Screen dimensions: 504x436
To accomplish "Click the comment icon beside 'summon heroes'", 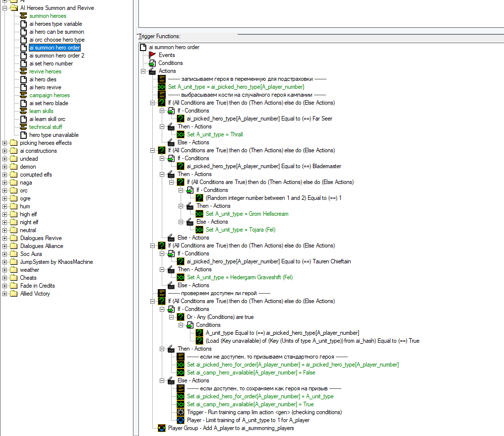I will 23,16.
